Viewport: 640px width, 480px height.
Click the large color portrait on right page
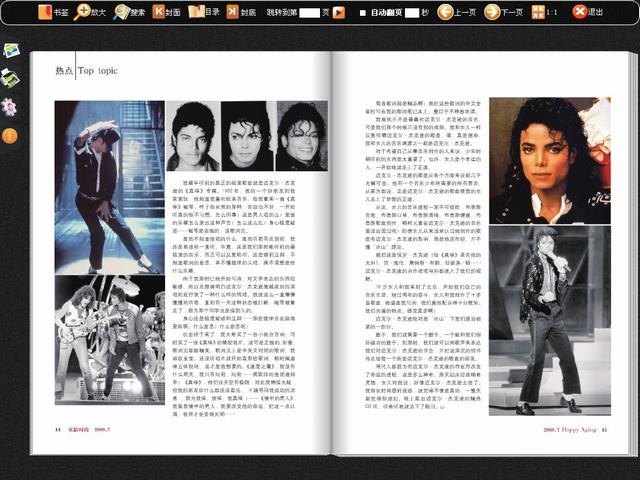[x=550, y=160]
